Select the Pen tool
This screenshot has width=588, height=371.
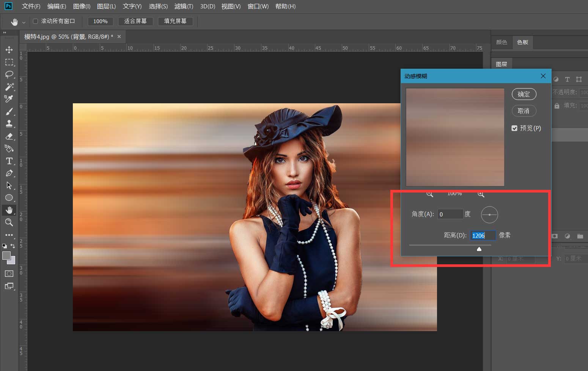(9, 173)
